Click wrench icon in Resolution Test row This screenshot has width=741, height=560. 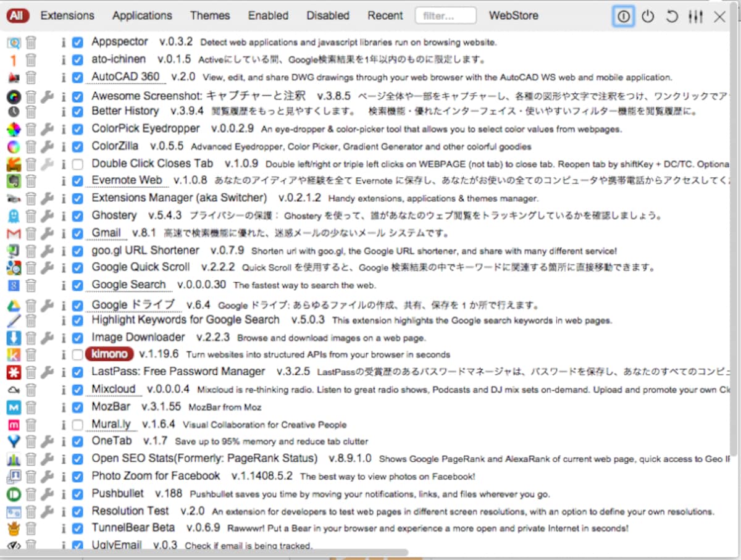coord(47,512)
